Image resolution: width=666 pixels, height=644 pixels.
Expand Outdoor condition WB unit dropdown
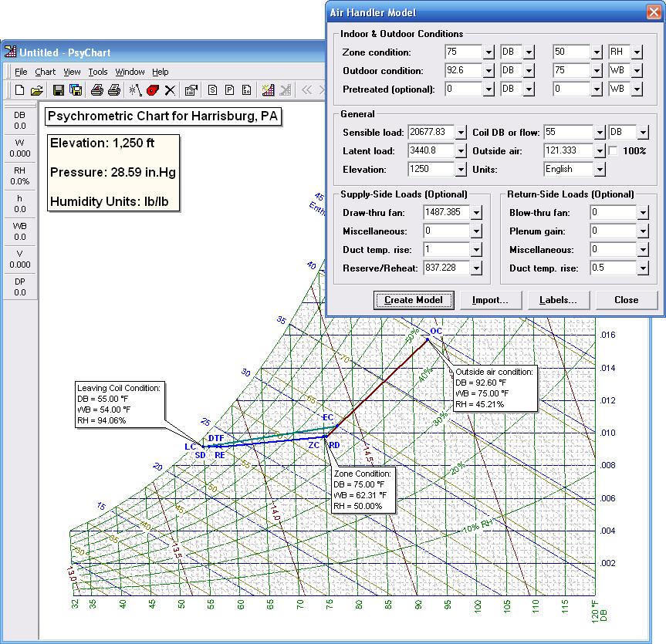coord(637,70)
